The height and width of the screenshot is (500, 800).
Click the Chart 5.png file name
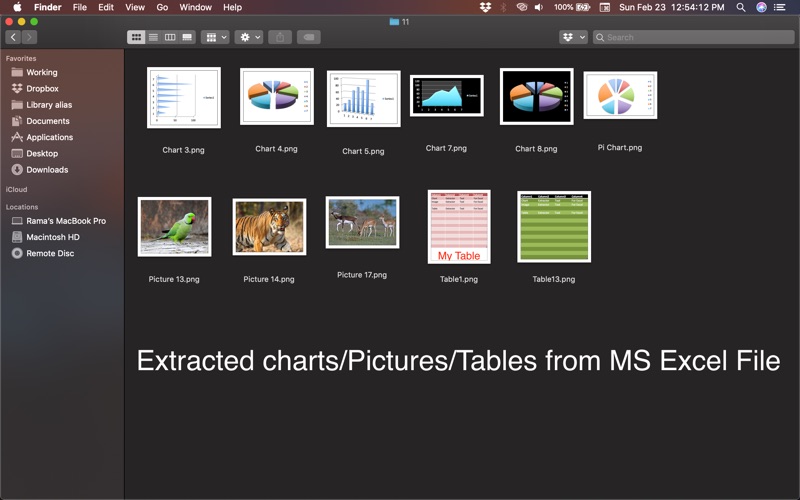tap(363, 152)
